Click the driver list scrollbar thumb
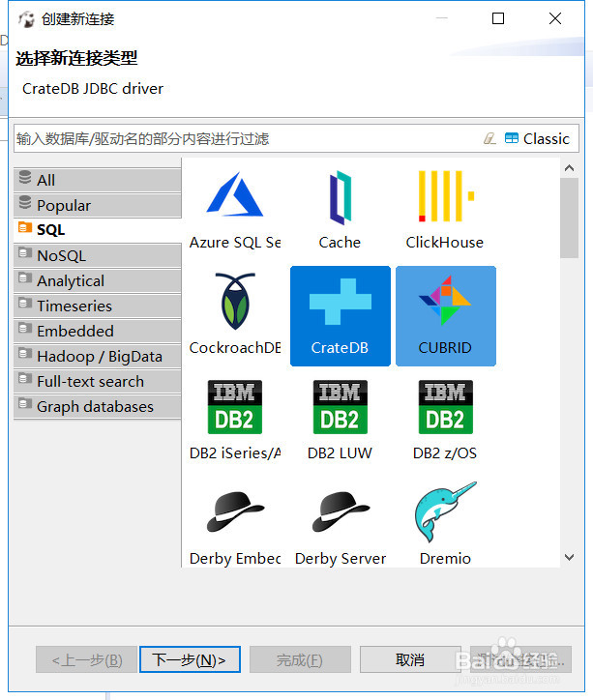The height and width of the screenshot is (700, 593). point(569,218)
